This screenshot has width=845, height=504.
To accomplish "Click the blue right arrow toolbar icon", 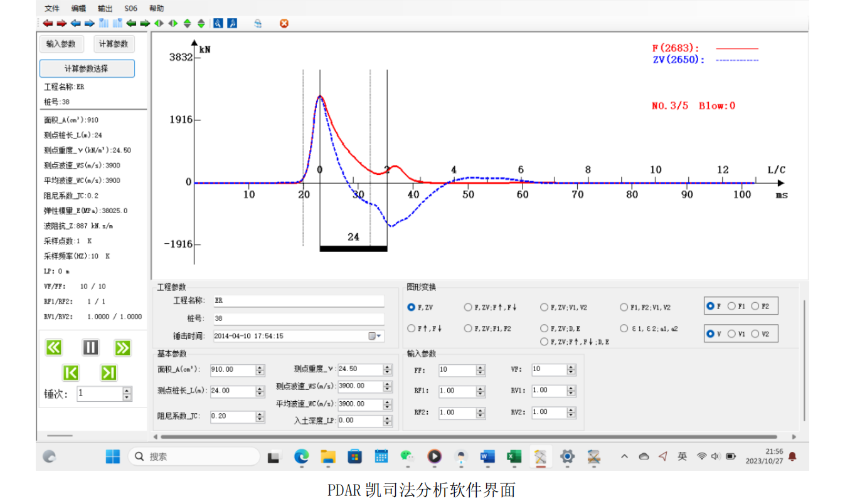I will (89, 24).
